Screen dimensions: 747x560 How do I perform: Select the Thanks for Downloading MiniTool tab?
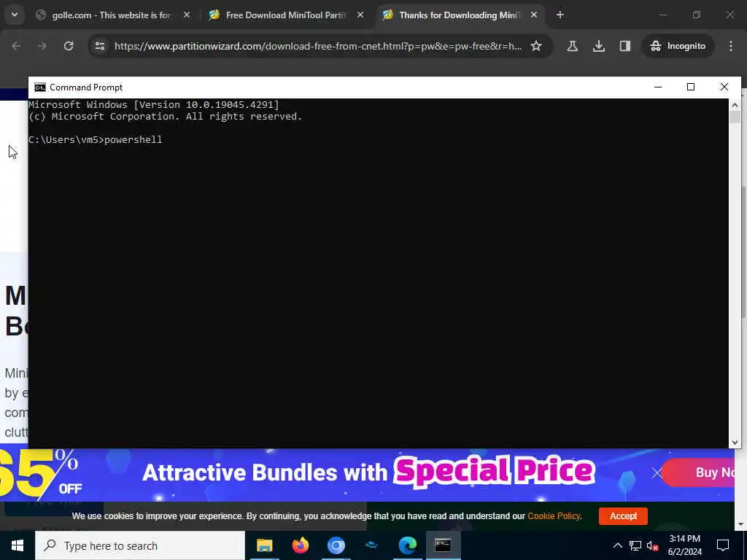tap(460, 15)
